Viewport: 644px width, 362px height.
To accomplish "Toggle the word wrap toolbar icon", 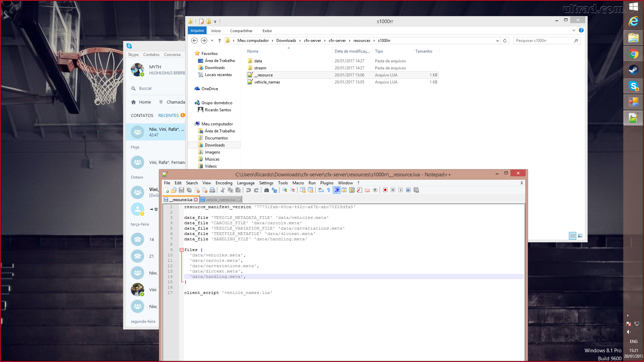I will click(321, 190).
